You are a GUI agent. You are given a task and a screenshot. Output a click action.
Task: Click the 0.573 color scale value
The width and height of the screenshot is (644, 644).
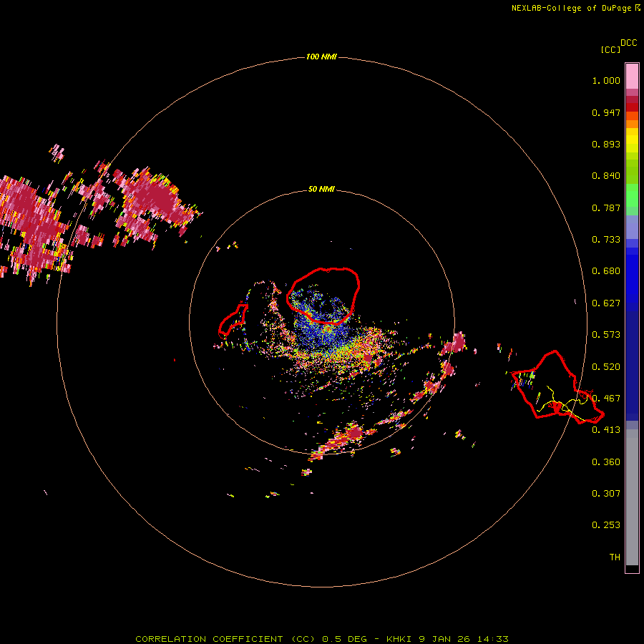(x=606, y=335)
